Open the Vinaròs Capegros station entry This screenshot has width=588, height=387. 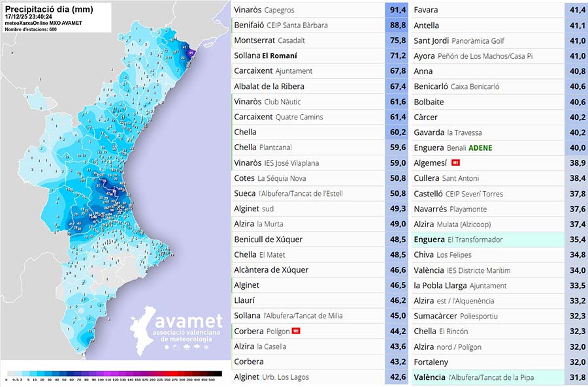[x=264, y=10]
